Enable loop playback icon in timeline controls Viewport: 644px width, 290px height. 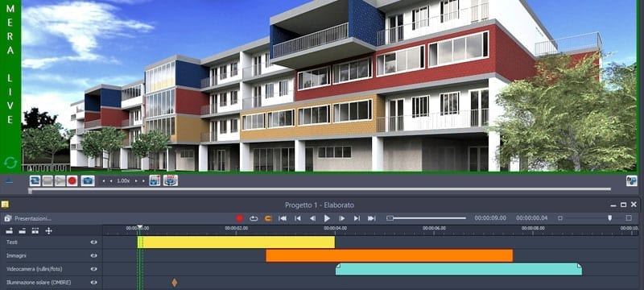click(x=254, y=218)
